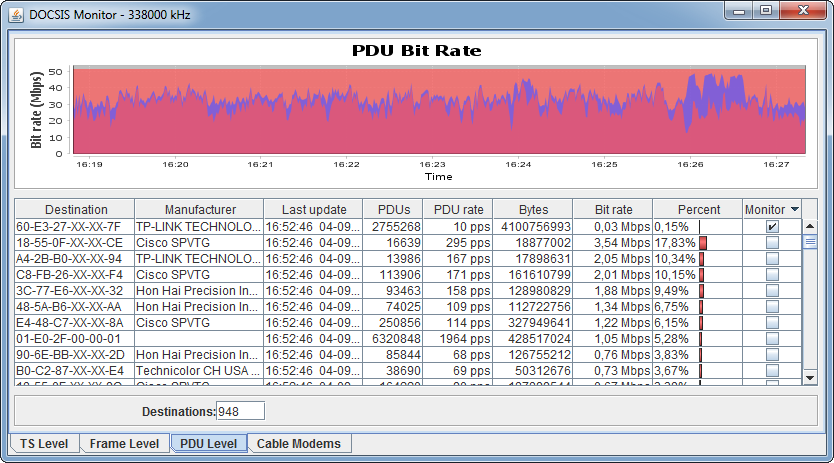Click the Bit rate column header
Viewport: 834px width, 463px height.
(x=613, y=209)
